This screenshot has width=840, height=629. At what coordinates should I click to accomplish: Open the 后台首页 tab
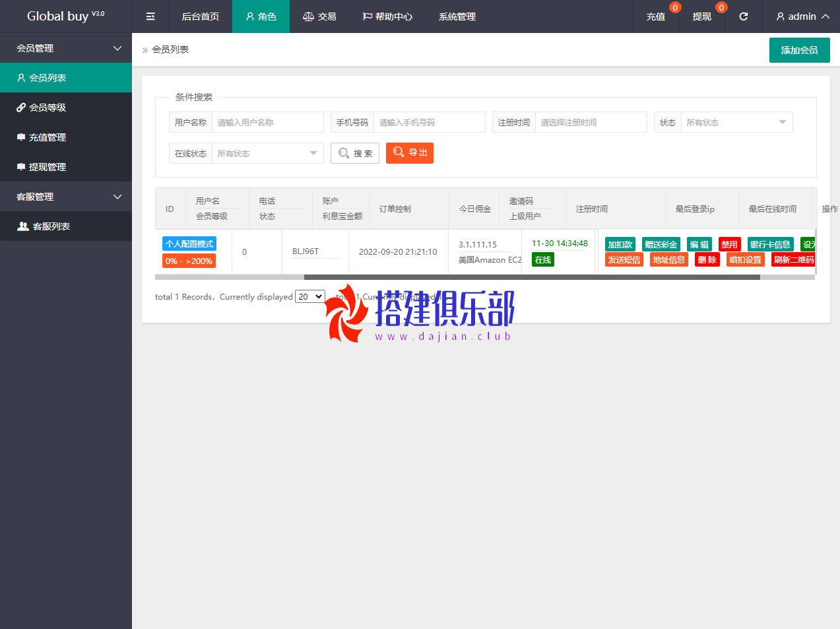tap(201, 17)
